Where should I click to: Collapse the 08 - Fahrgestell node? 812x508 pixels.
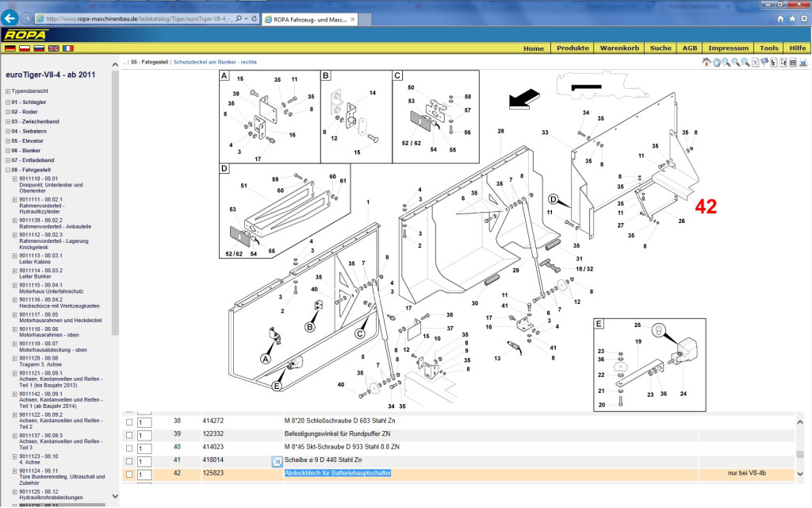[8, 170]
